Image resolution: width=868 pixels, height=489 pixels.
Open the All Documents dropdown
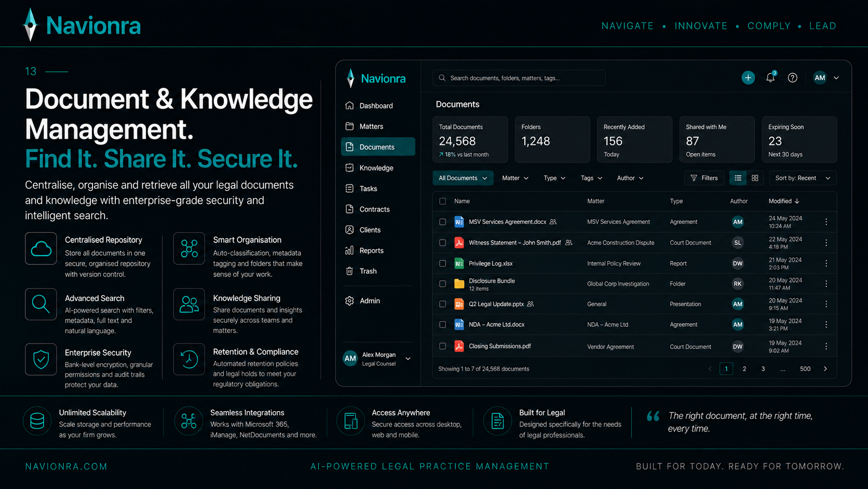point(463,178)
